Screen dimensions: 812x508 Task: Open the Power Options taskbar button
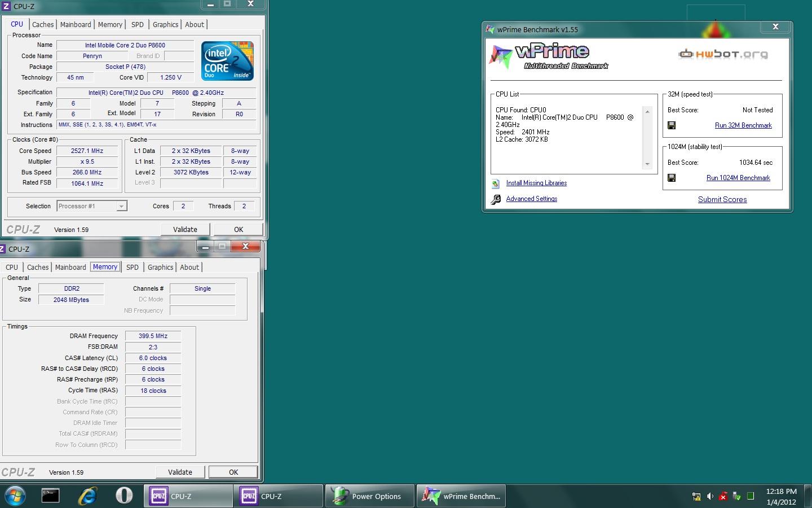click(370, 496)
